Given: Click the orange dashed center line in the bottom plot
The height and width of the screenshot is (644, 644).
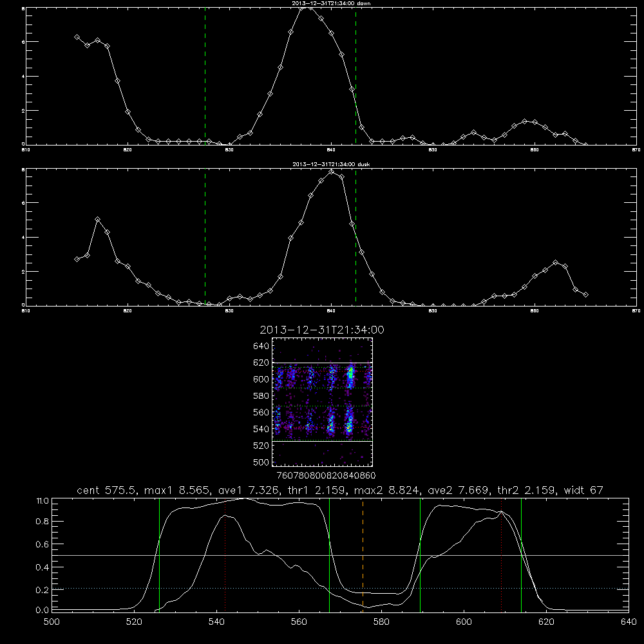Looking at the screenshot, I should 363,554.
